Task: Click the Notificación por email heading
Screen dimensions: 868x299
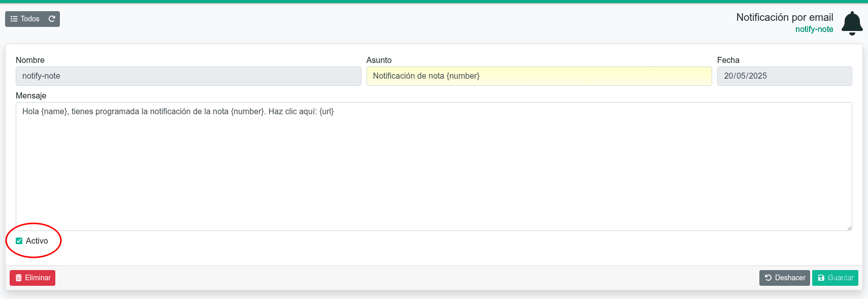Action: 785,17
